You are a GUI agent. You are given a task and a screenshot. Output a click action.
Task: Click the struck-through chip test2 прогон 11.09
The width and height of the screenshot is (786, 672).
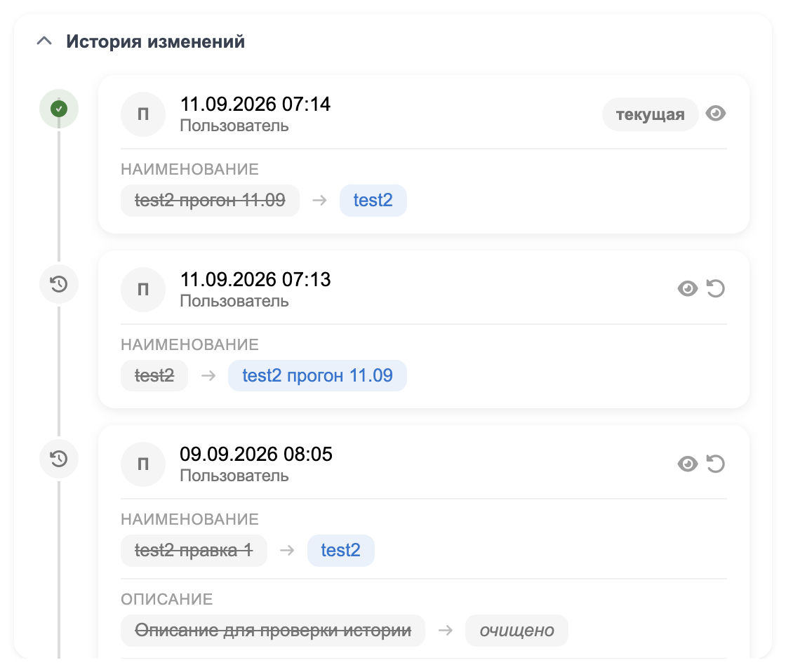coord(210,201)
